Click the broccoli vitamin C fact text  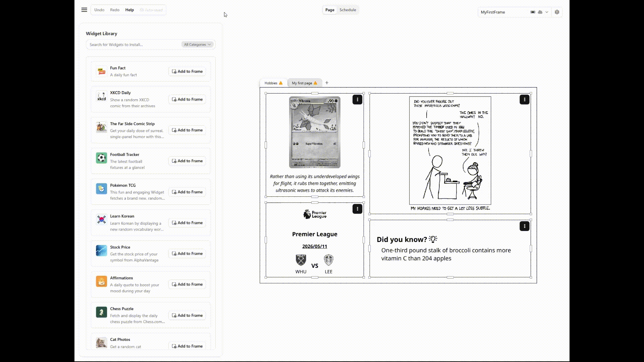coord(446,254)
